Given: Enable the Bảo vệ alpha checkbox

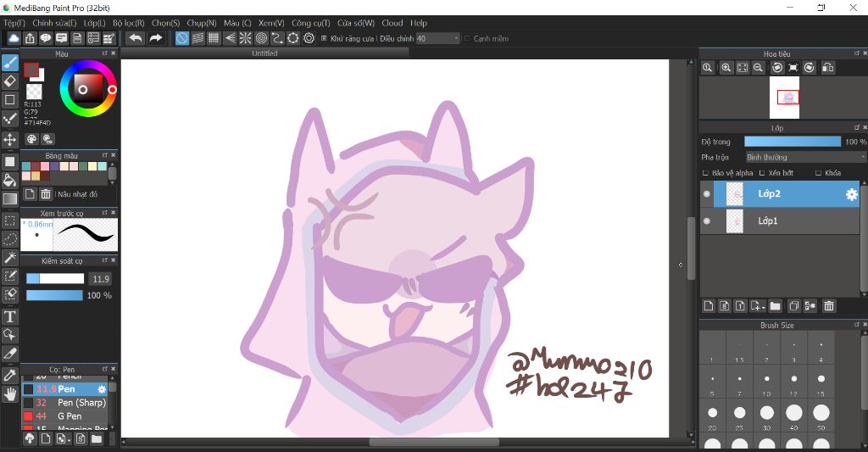Looking at the screenshot, I should (x=705, y=173).
